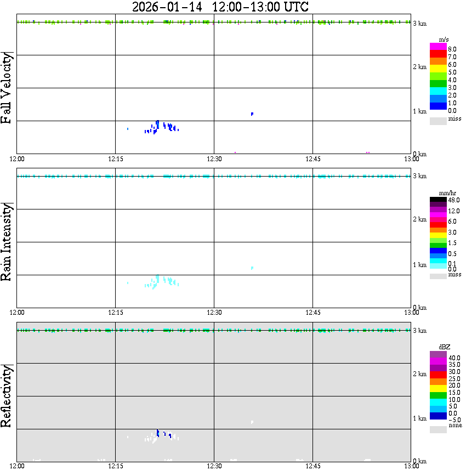Pick the orange 6.0 m/s legend swatch
Image resolution: width=466 pixels, height=476 pixels.
point(438,61)
